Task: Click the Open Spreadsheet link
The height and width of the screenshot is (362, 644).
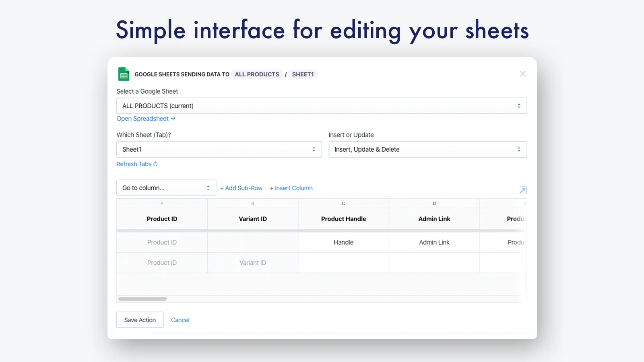Action: click(146, 119)
